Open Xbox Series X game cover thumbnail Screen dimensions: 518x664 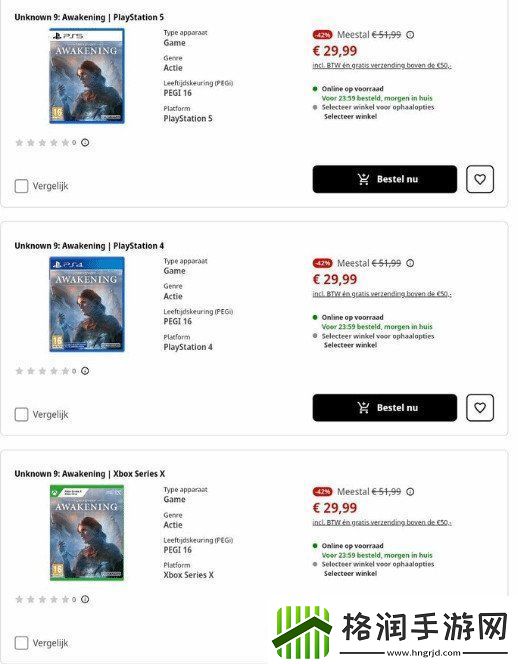coord(87,533)
